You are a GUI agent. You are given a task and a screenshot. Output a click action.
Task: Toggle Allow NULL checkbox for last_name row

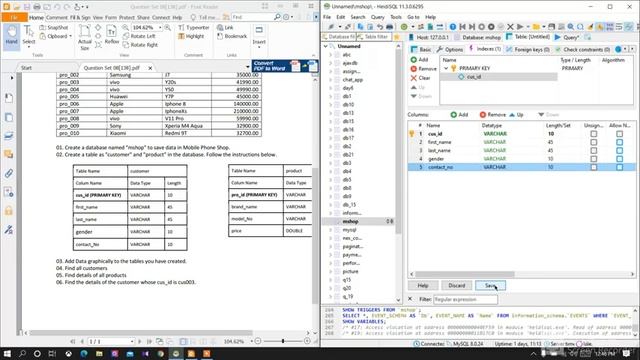coord(620,151)
